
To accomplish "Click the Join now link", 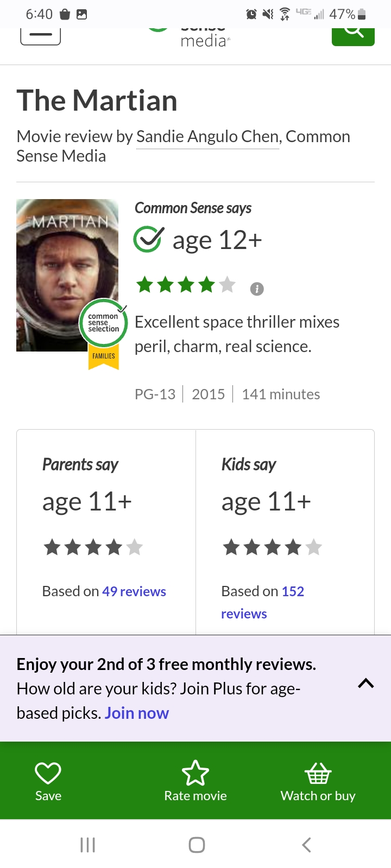I will pos(137,713).
